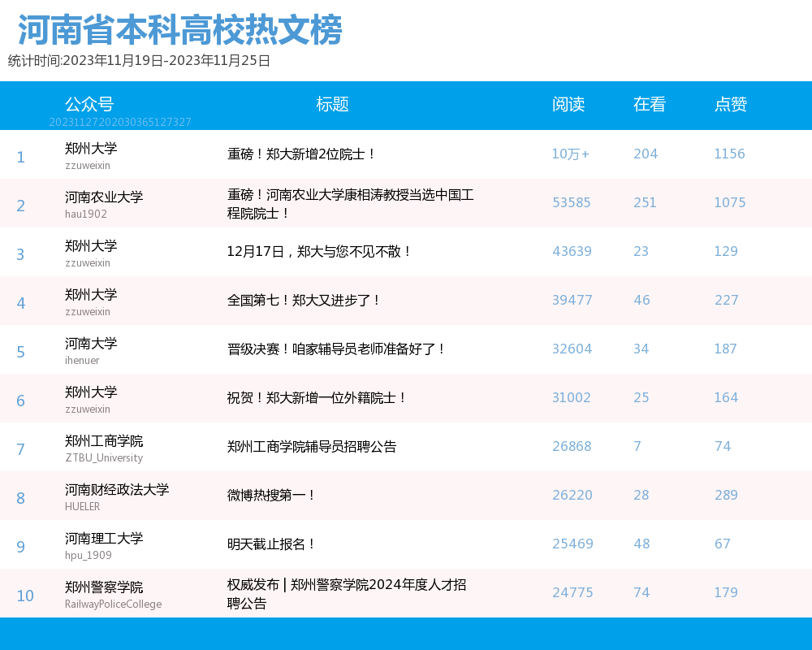Click the 公众号 column header

click(89, 104)
